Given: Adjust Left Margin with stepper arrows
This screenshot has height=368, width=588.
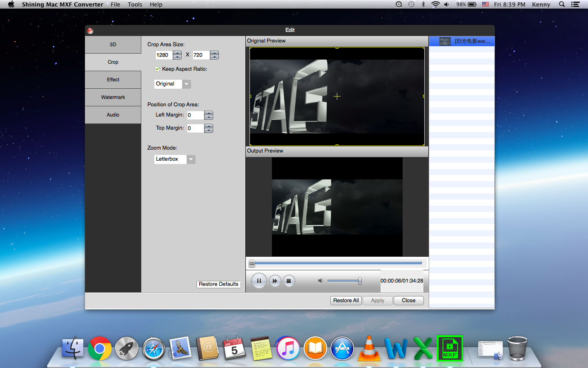Looking at the screenshot, I should (209, 115).
